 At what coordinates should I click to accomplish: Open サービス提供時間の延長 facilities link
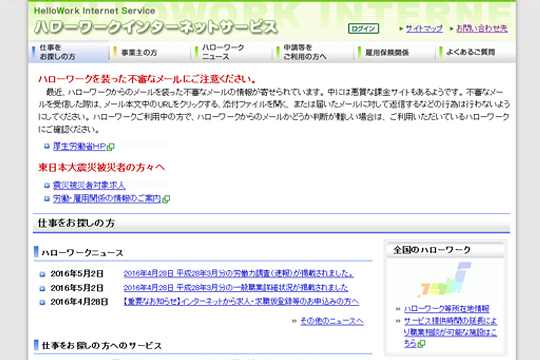pos(450,332)
